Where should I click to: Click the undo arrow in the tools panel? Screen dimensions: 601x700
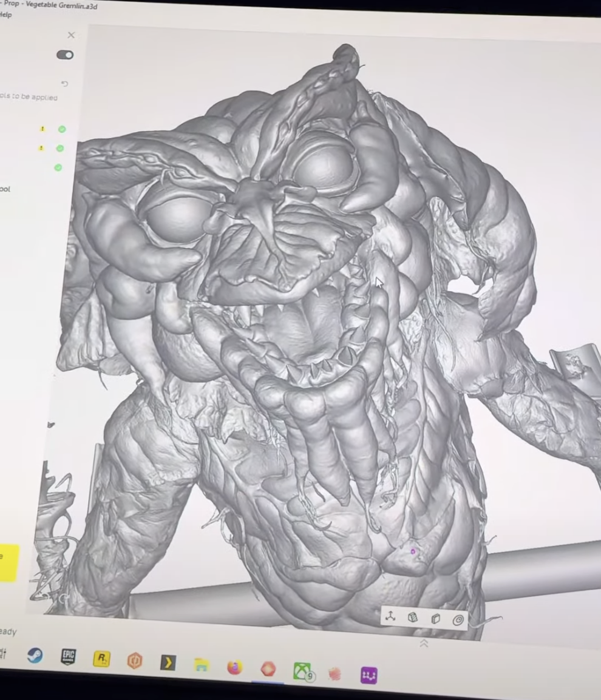pyautogui.click(x=64, y=83)
